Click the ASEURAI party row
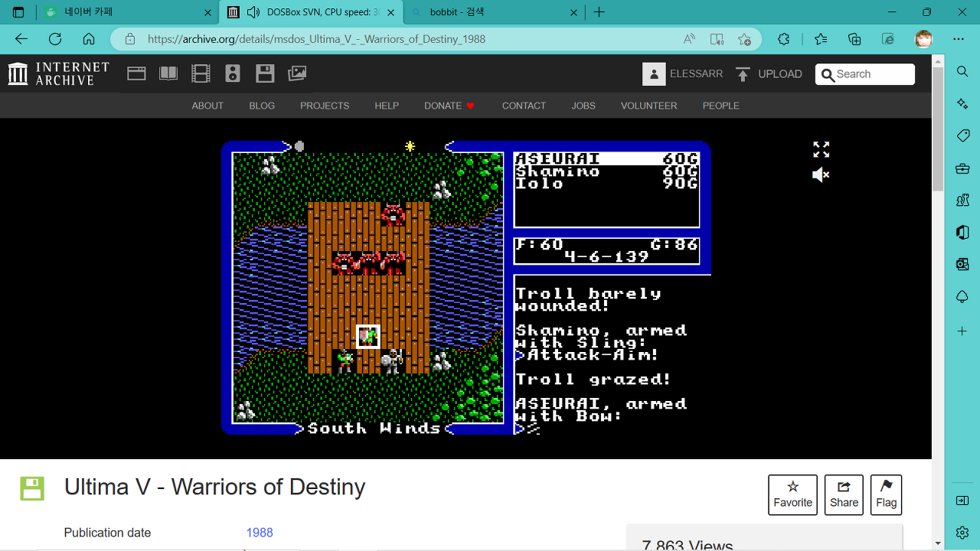The height and width of the screenshot is (551, 980). coord(606,158)
